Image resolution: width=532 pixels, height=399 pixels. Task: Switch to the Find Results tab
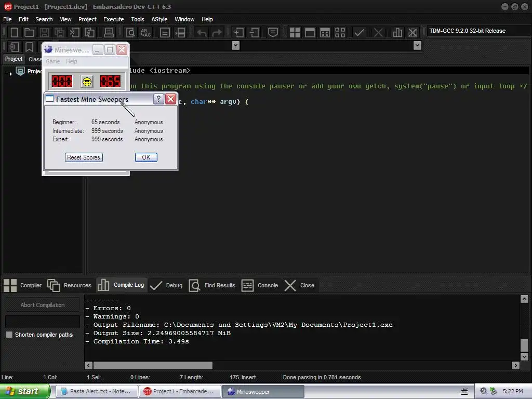(212, 285)
